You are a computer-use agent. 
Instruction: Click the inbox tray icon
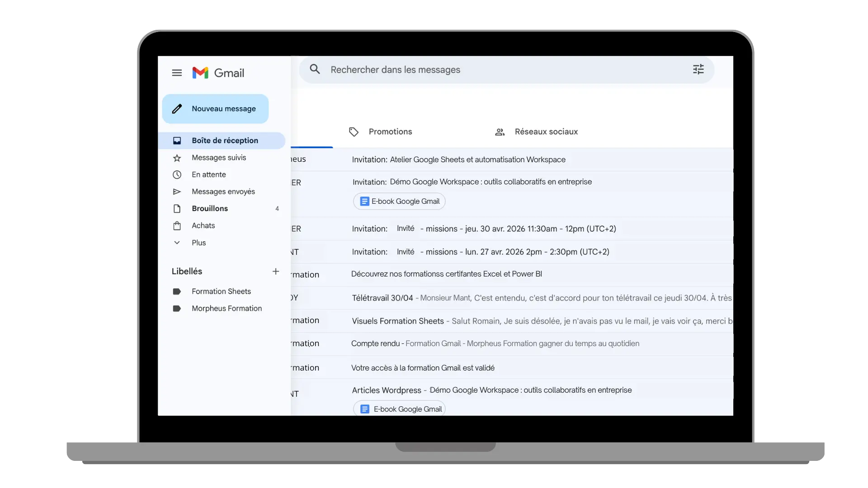point(177,141)
